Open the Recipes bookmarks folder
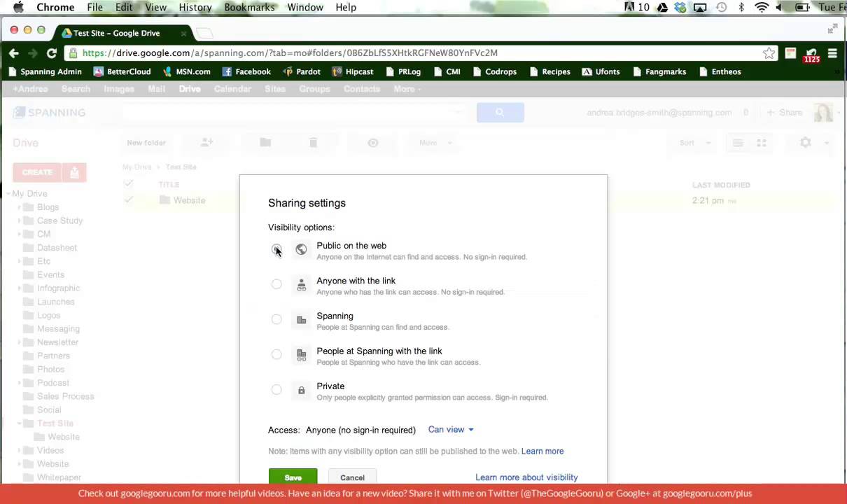 click(x=549, y=71)
